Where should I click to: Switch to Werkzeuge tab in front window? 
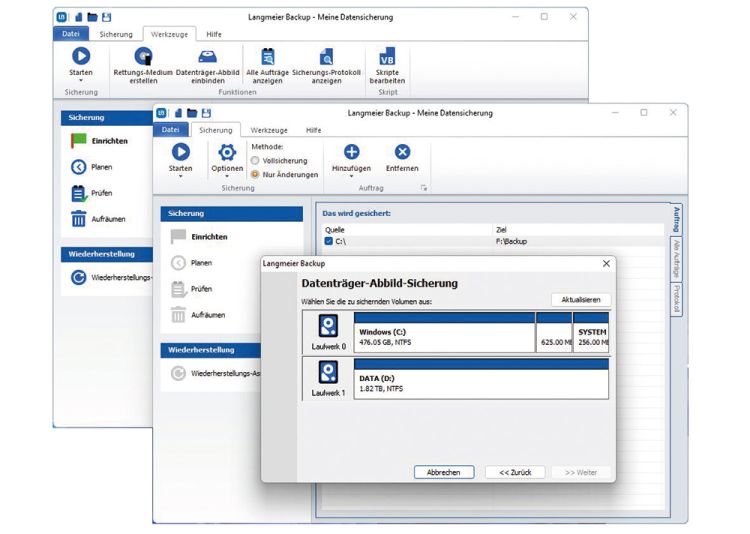pyautogui.click(x=269, y=130)
